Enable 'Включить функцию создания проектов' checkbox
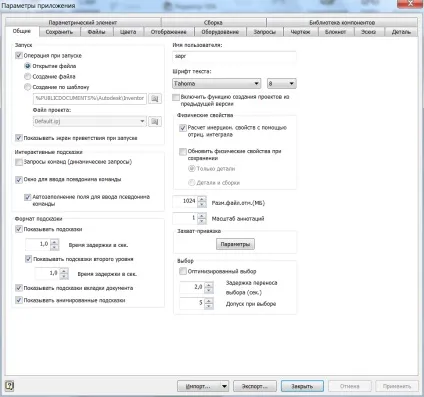Image resolution: width=424 pixels, height=397 pixels. click(x=176, y=97)
